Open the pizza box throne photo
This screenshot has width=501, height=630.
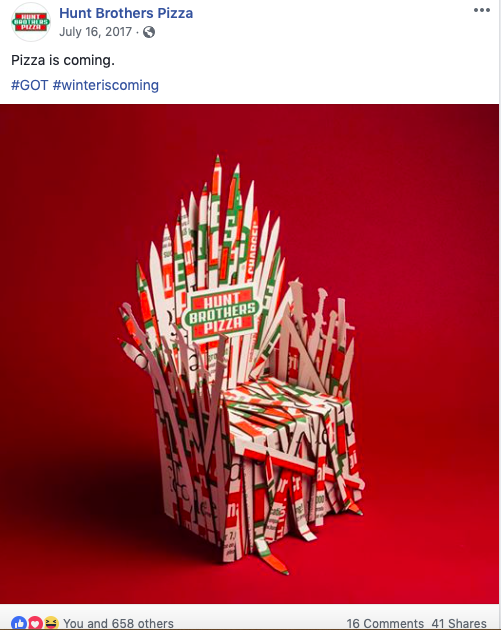click(x=249, y=354)
